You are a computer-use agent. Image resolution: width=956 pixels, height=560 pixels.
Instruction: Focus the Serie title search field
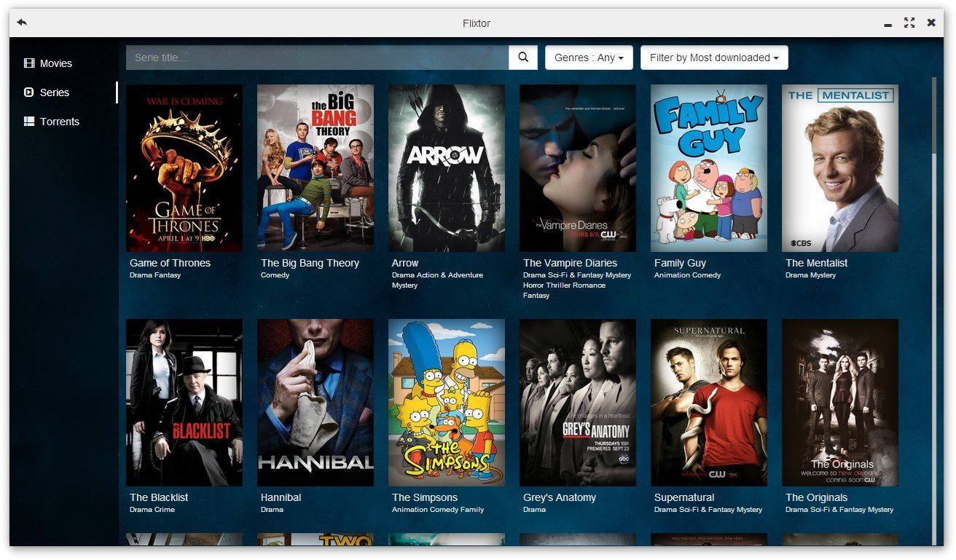tap(317, 58)
